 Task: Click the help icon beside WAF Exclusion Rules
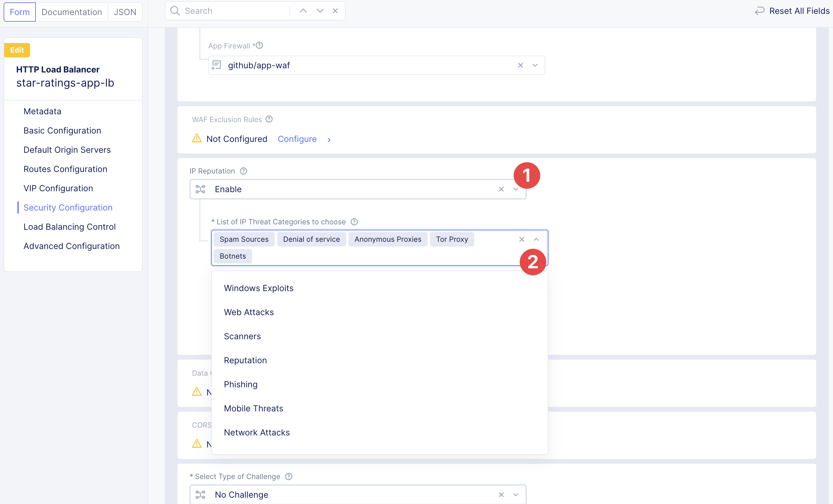[269, 119]
